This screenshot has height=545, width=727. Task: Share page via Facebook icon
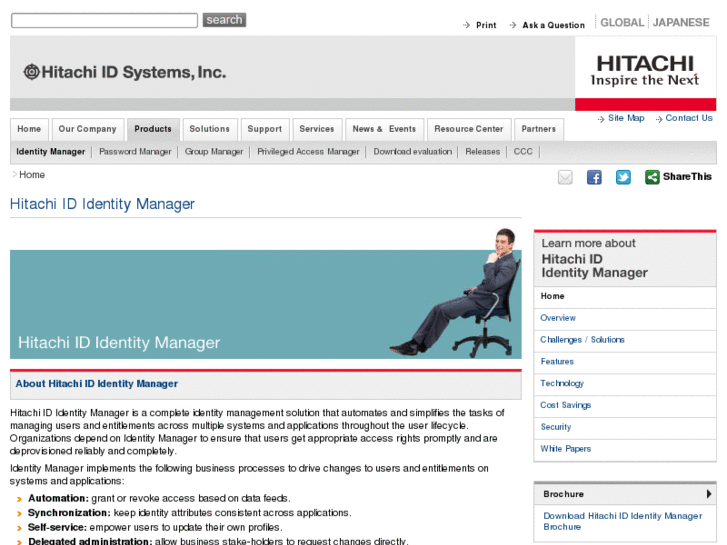(x=594, y=177)
